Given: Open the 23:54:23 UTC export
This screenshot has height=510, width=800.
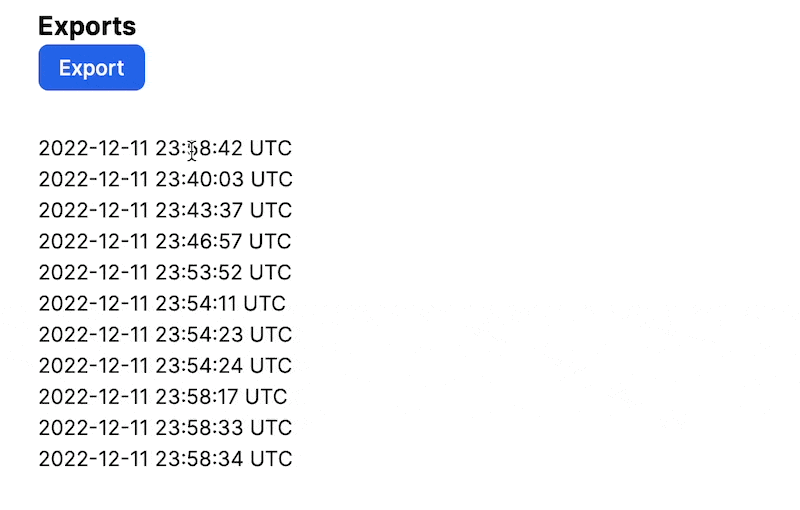Looking at the screenshot, I should (165, 335).
